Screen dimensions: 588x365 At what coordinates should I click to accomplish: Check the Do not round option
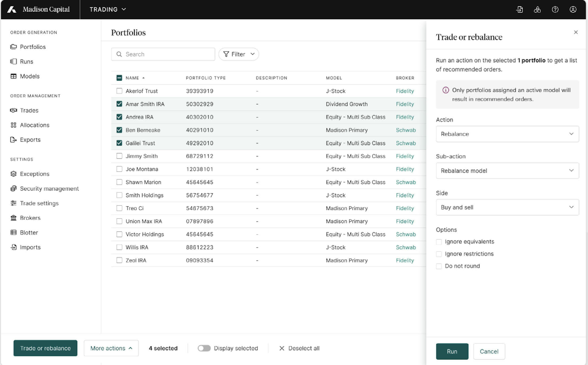click(439, 266)
